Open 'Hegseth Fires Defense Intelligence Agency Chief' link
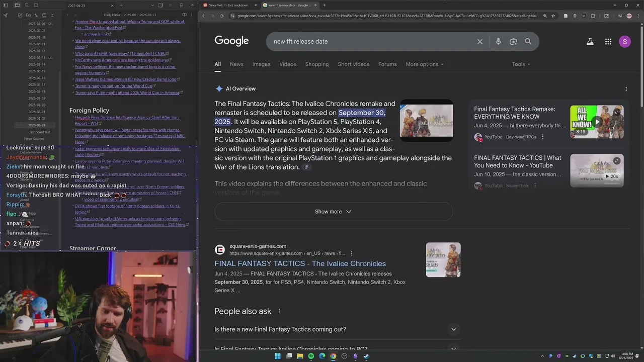Image resolution: width=644 pixels, height=362 pixels. coord(127,120)
